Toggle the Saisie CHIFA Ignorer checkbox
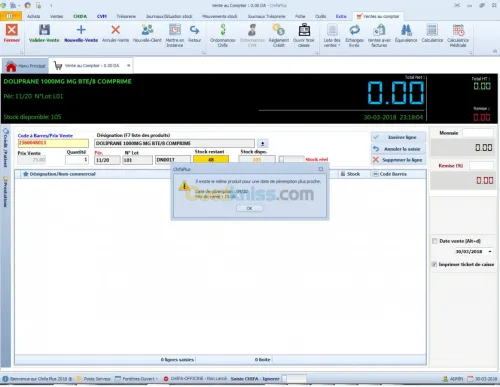The width and height of the screenshot is (500, 387). (284, 379)
